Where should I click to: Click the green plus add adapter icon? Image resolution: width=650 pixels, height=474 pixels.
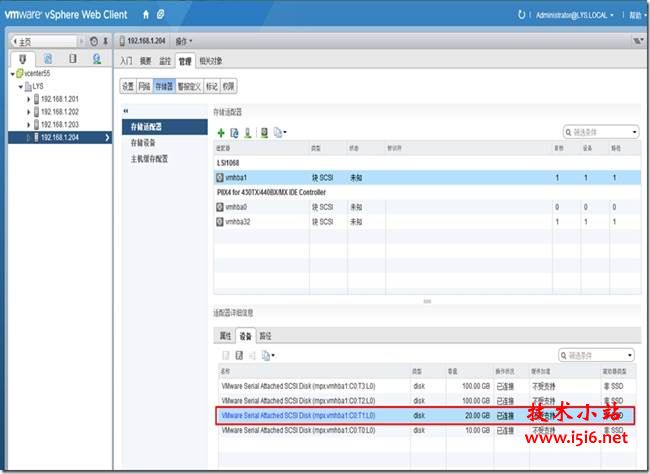(221, 133)
